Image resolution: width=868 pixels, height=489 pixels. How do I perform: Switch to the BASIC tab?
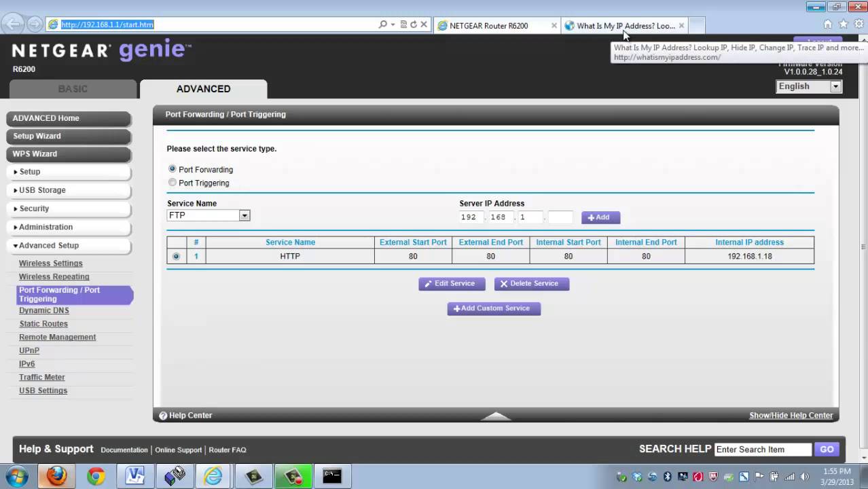73,89
